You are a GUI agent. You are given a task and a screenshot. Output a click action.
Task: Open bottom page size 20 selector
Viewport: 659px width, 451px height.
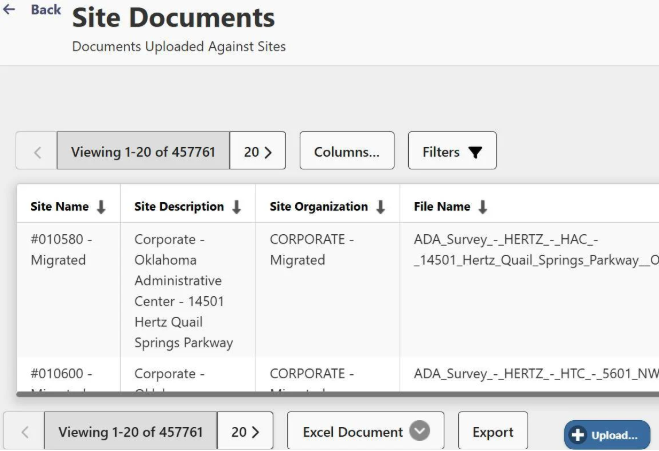[x=245, y=432]
